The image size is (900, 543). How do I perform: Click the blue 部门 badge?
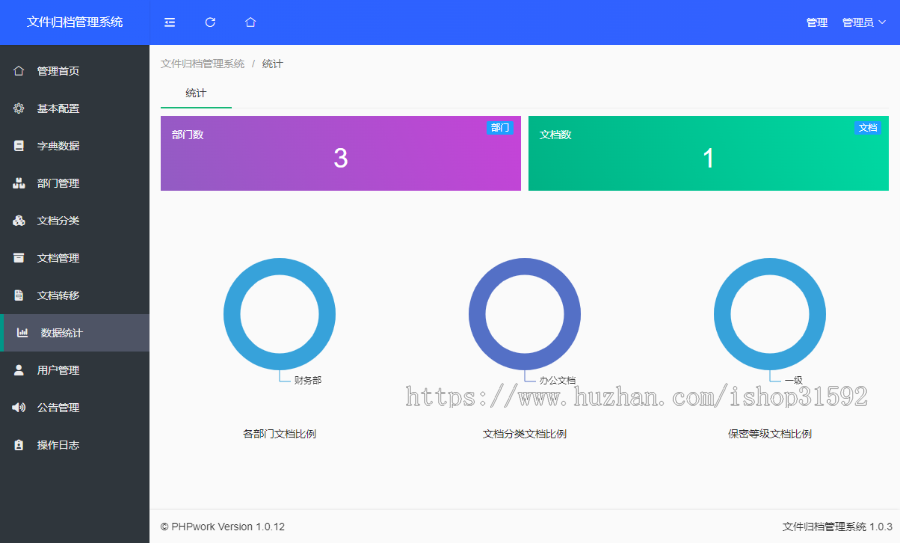(x=500, y=127)
